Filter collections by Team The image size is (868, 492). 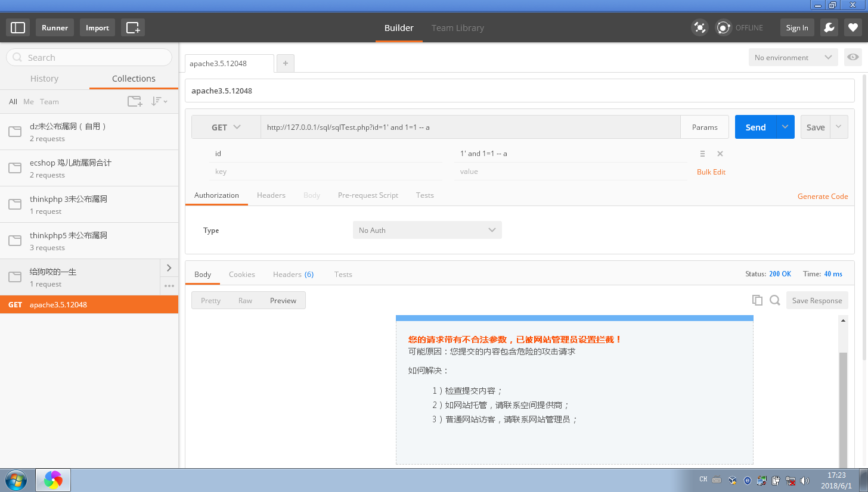pyautogui.click(x=49, y=102)
